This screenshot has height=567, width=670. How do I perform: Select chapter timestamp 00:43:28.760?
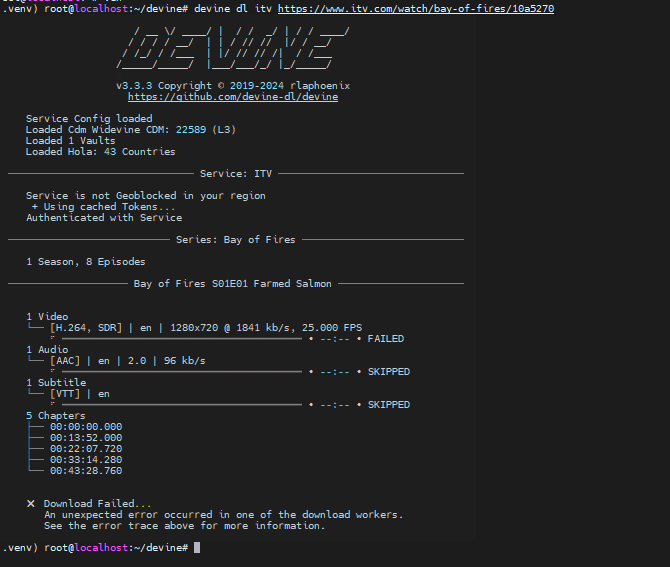coord(86,470)
